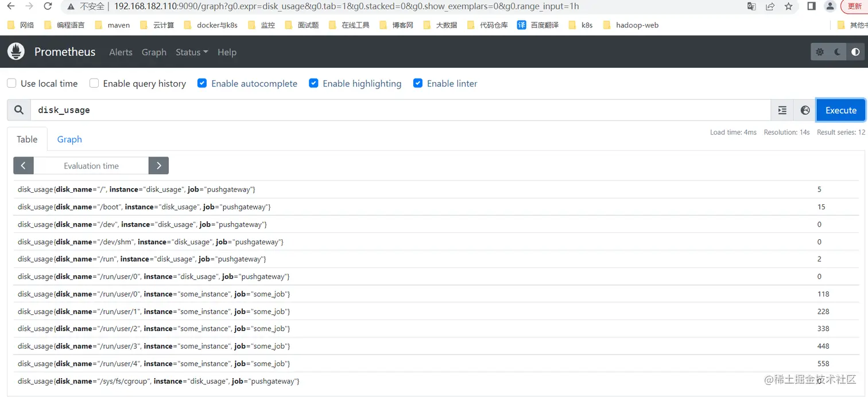Image resolution: width=868 pixels, height=397 pixels.
Task: Open the 大数据 bookmark folder
Action: coord(440,25)
